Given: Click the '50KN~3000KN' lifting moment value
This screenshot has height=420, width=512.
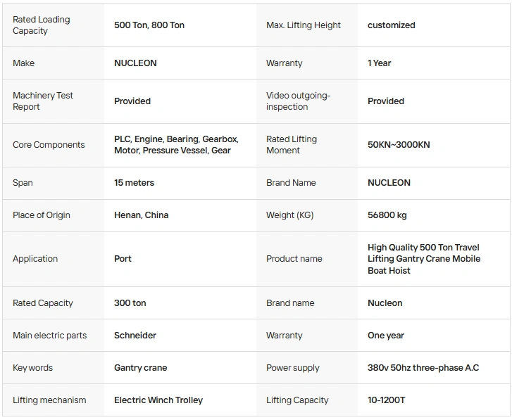Looking at the screenshot, I should 399,145.
